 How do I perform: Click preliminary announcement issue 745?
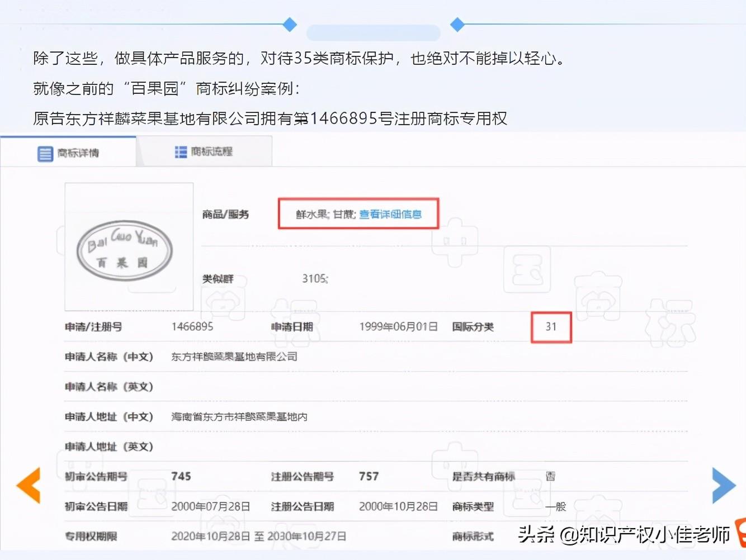(x=181, y=476)
